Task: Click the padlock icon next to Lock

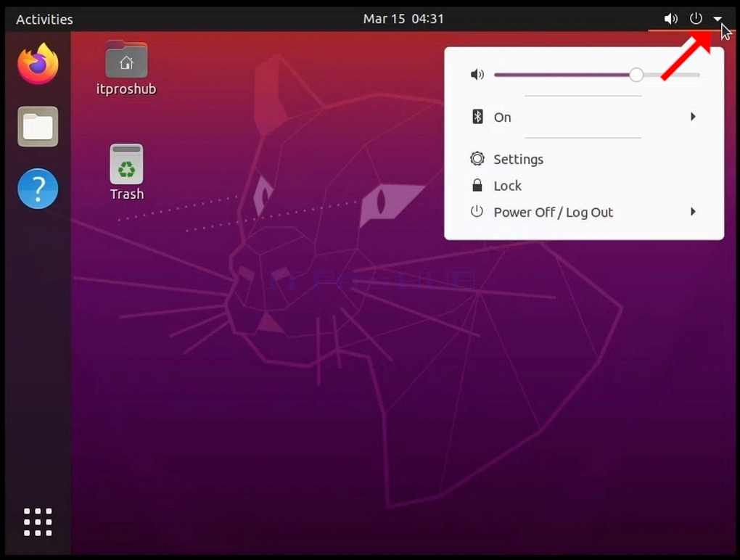Action: tap(477, 185)
